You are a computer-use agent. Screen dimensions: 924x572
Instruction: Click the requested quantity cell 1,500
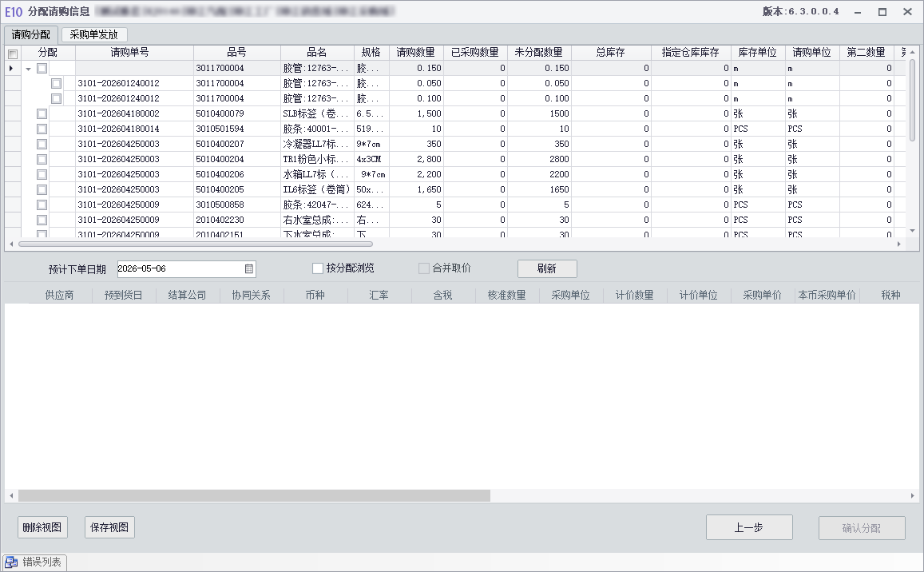[x=416, y=113]
